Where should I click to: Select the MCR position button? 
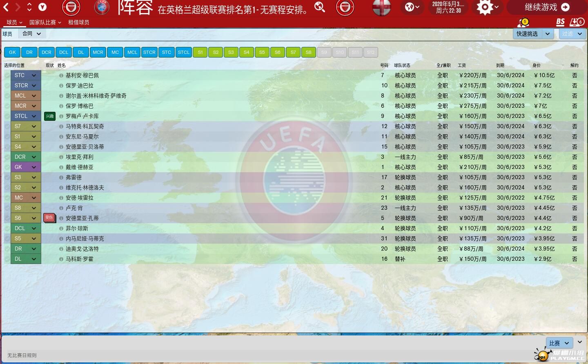coord(98,52)
